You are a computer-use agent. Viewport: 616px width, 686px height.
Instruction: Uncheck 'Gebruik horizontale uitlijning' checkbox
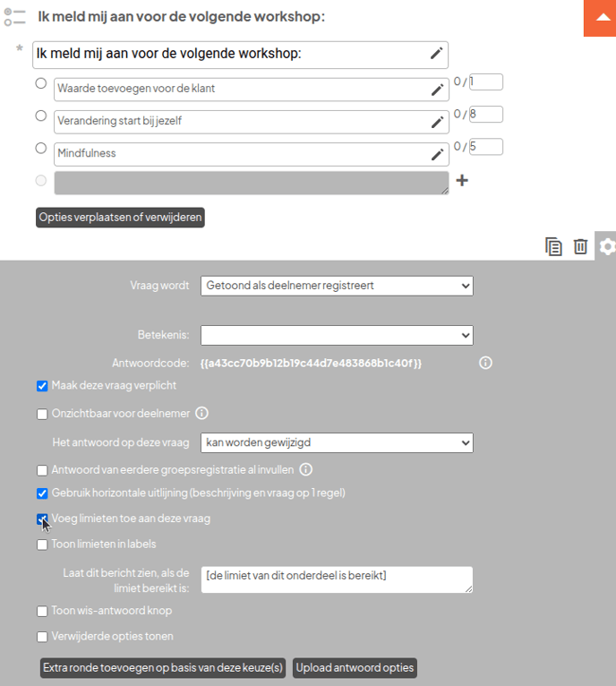pos(42,493)
